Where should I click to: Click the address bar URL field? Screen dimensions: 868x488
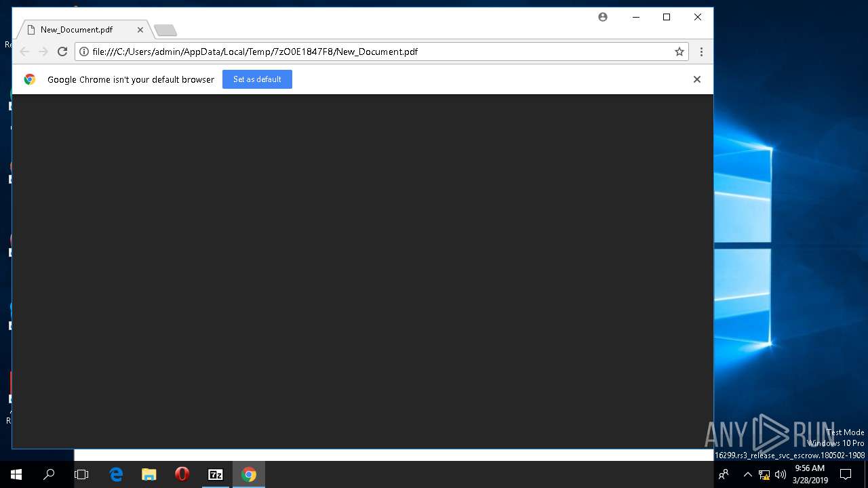(x=381, y=52)
